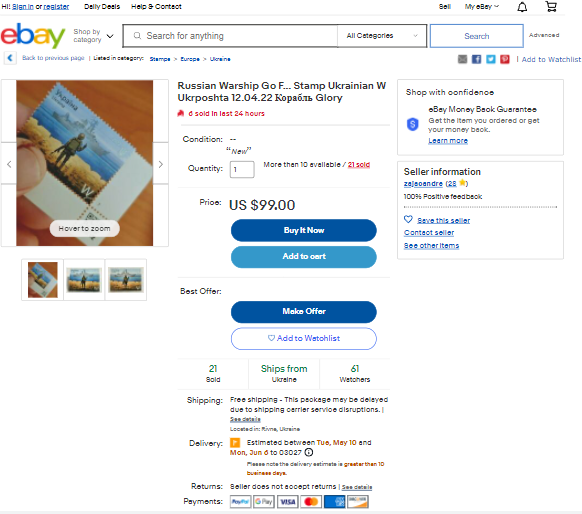582x514 pixels.
Task: Open Daily Deals from top menu
Action: pyautogui.click(x=102, y=6)
